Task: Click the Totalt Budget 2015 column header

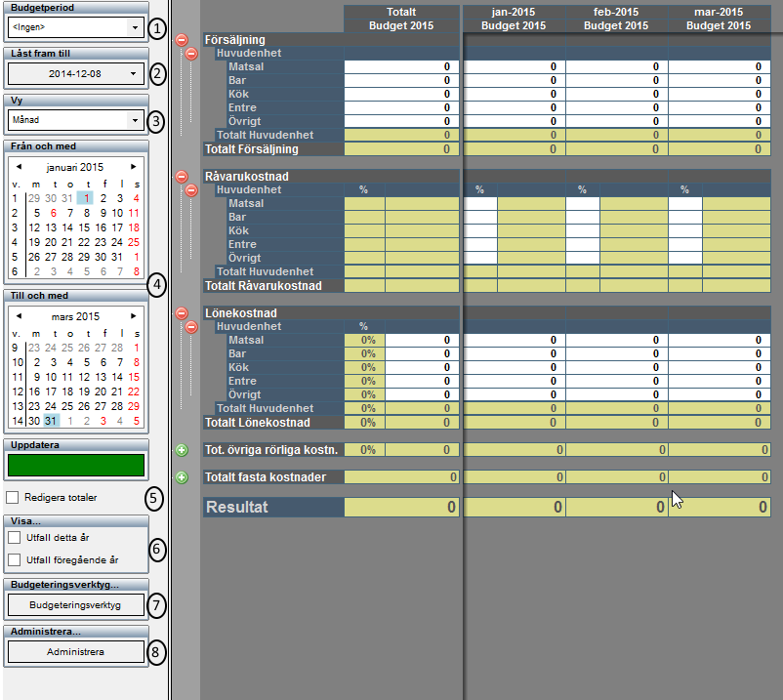Action: (x=401, y=19)
